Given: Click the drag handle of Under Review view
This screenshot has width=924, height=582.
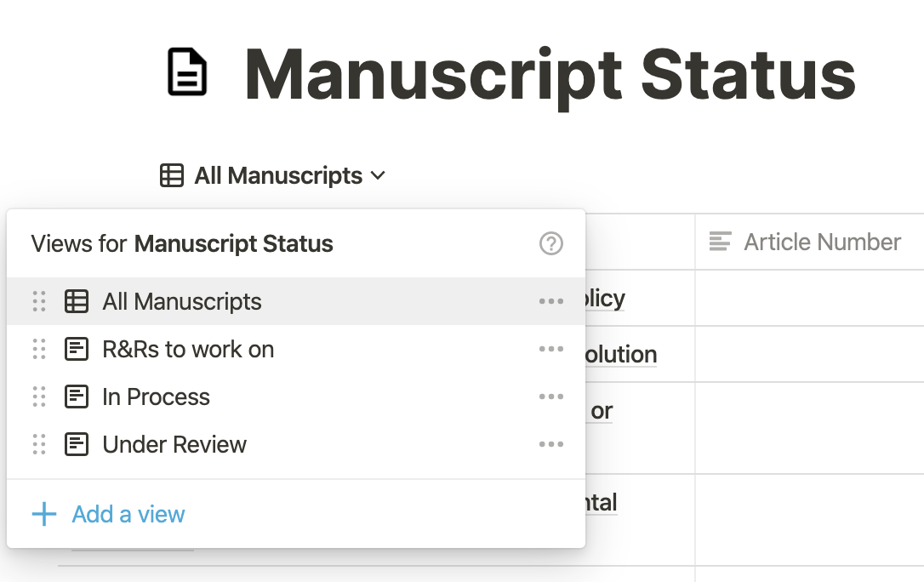Looking at the screenshot, I should (39, 445).
